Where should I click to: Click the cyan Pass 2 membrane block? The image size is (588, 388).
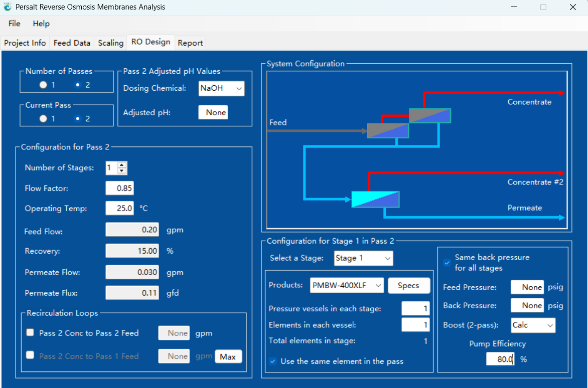coord(375,199)
